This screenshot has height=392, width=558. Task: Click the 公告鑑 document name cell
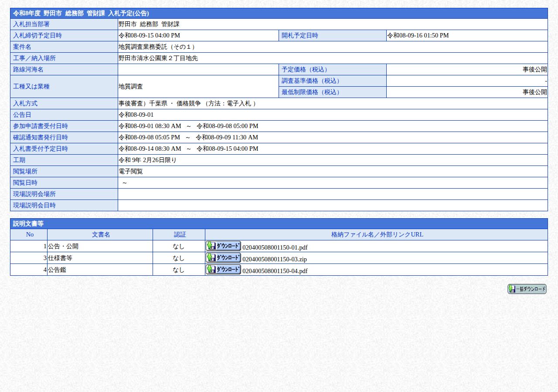coord(100,270)
